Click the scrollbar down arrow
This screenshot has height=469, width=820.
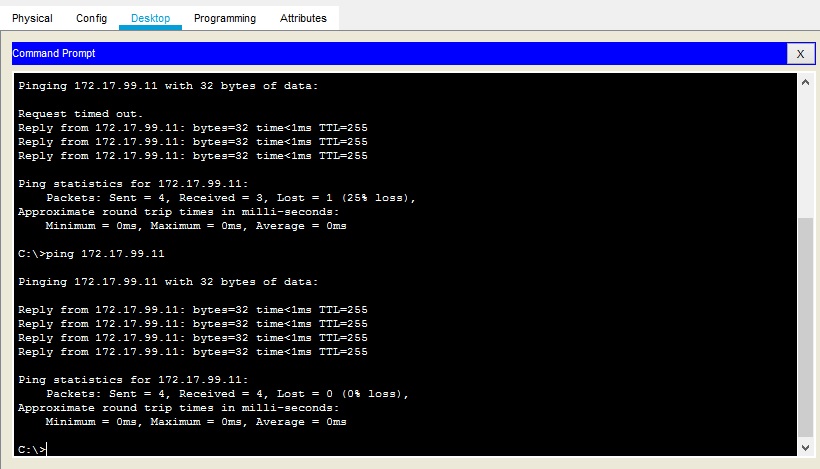tap(806, 446)
